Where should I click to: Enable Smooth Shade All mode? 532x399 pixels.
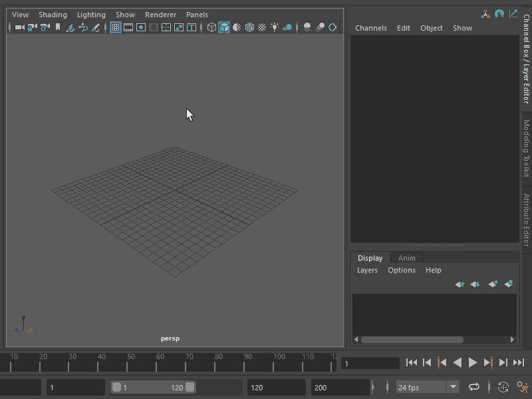224,27
